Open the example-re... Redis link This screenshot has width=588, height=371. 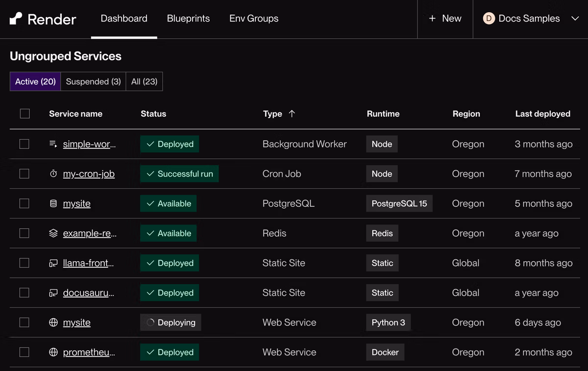(x=90, y=233)
